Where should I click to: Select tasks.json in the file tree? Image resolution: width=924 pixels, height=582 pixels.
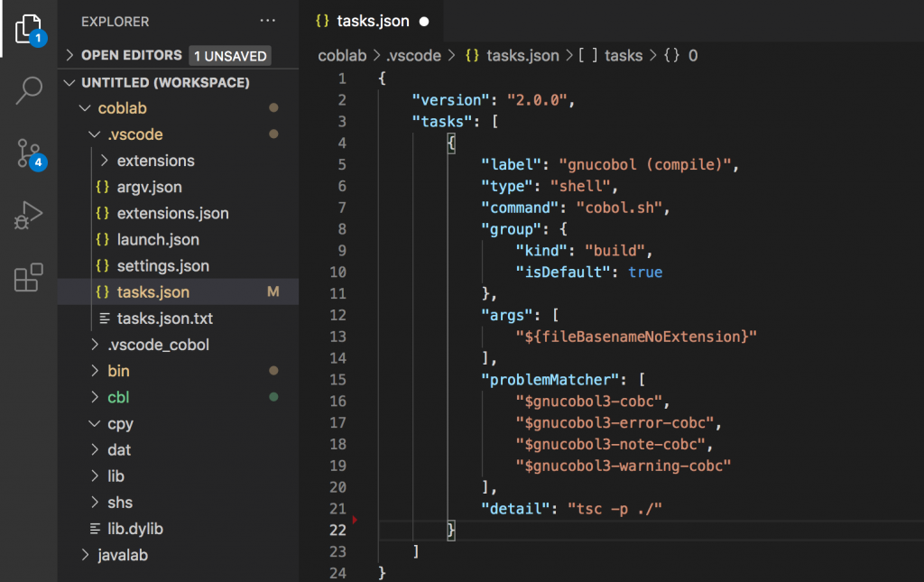[178, 291]
